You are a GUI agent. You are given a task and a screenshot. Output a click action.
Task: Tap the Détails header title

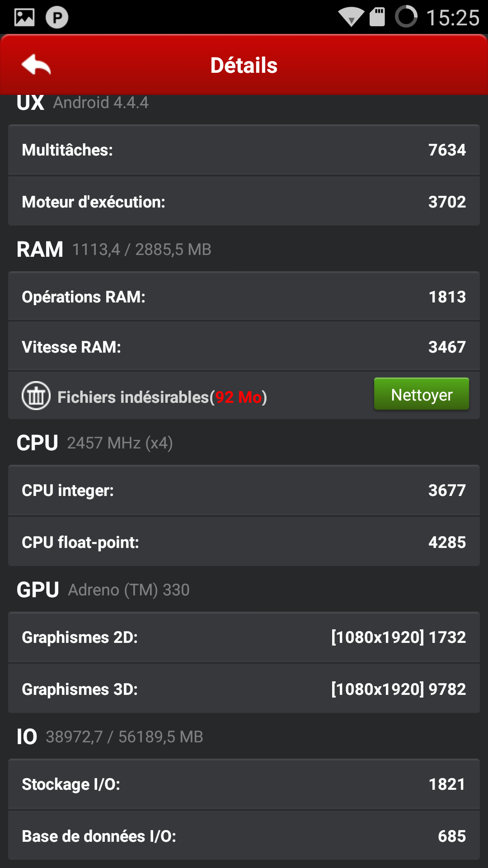(244, 66)
